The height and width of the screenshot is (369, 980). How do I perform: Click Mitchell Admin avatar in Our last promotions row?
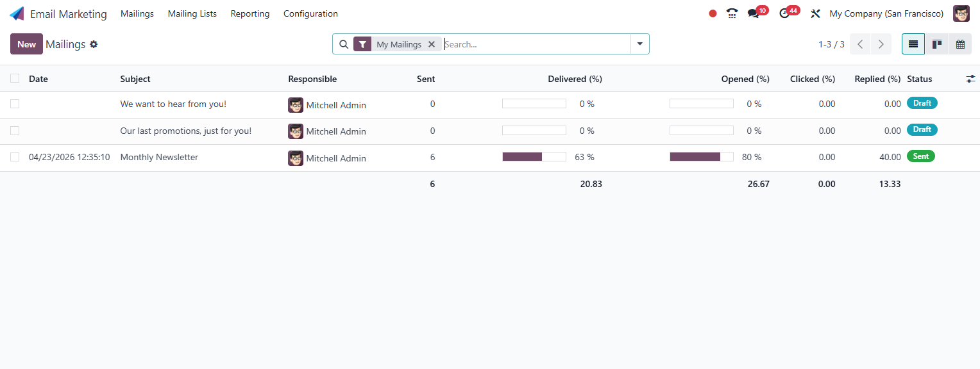(296, 131)
